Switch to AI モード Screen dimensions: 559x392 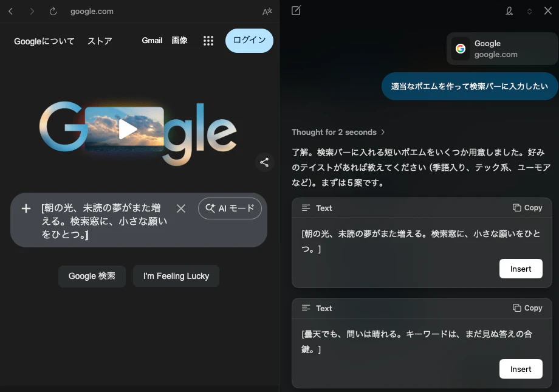(x=230, y=208)
